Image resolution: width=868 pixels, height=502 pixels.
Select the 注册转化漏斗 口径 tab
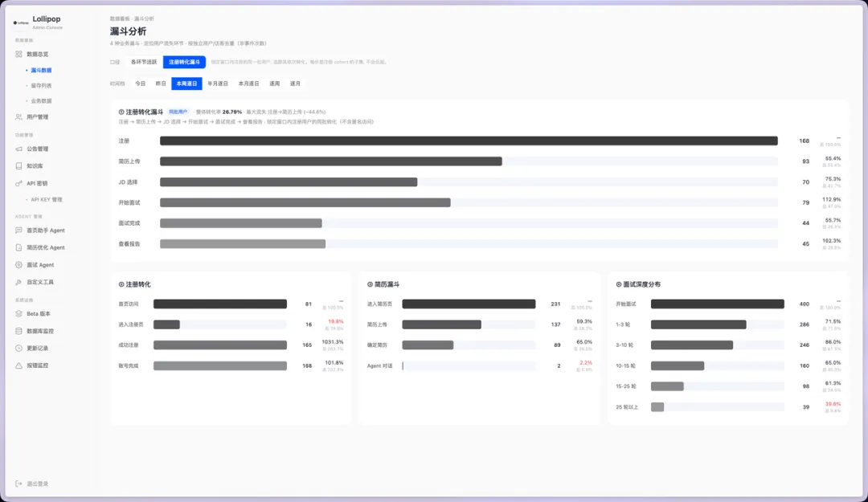(x=184, y=62)
